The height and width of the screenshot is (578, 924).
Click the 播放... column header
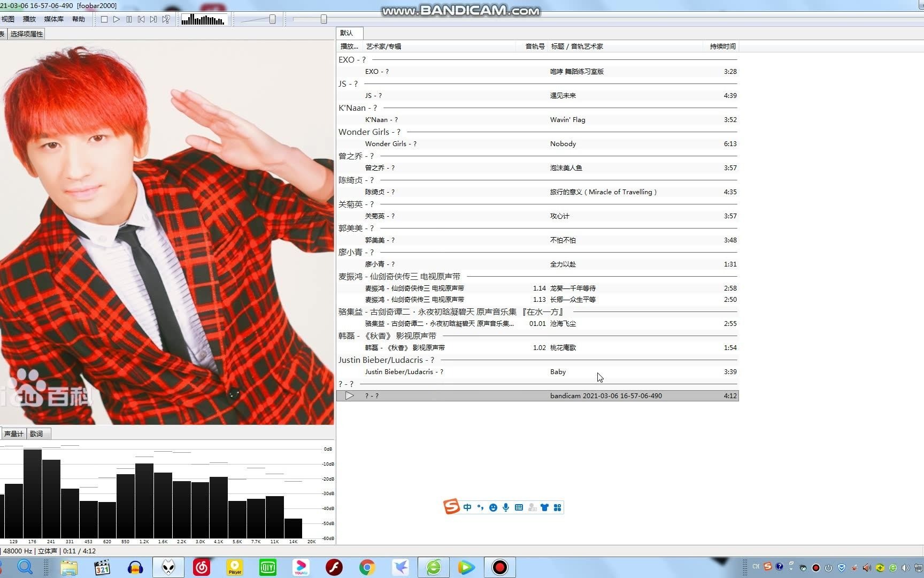click(350, 47)
